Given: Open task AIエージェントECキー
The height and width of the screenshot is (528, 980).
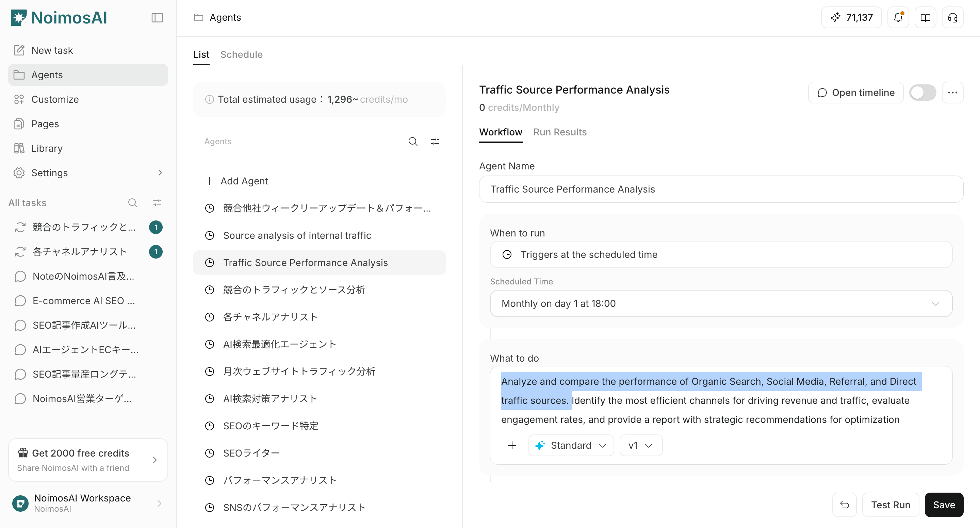Looking at the screenshot, I should [x=88, y=350].
